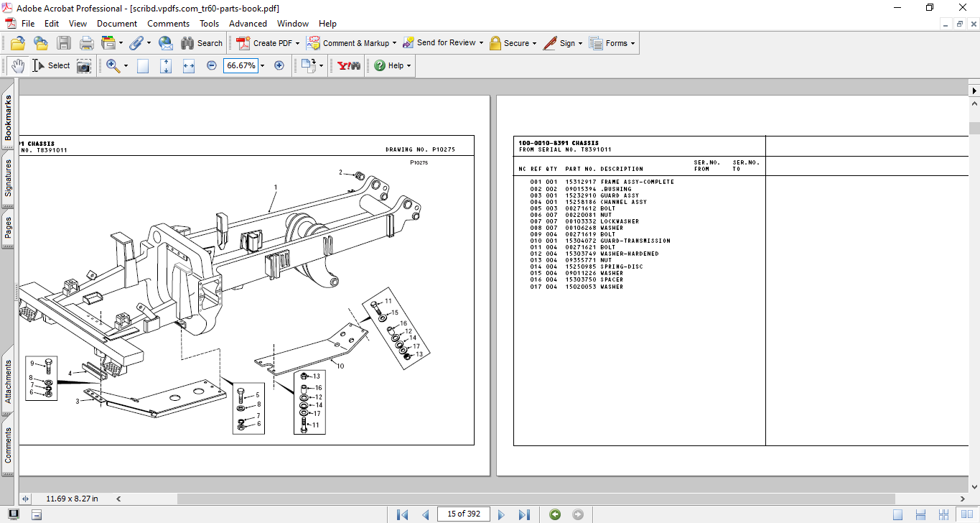Go to the last page
This screenshot has height=523, width=980.
pos(524,514)
